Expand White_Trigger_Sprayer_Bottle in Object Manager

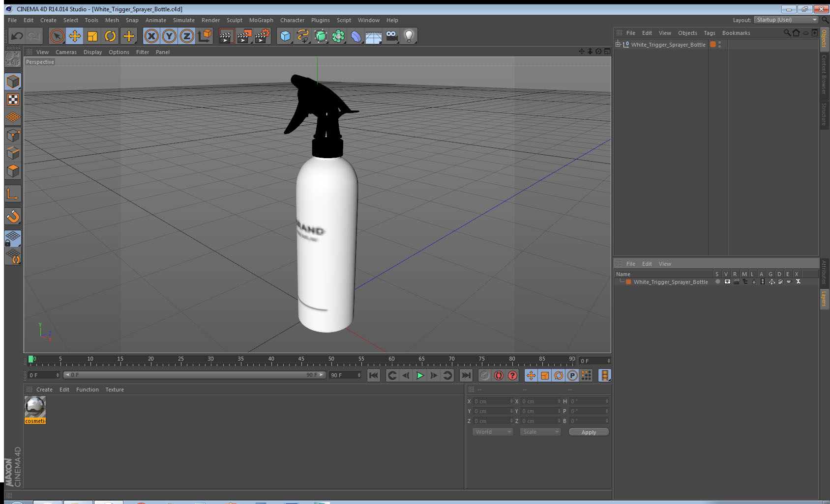click(x=618, y=44)
